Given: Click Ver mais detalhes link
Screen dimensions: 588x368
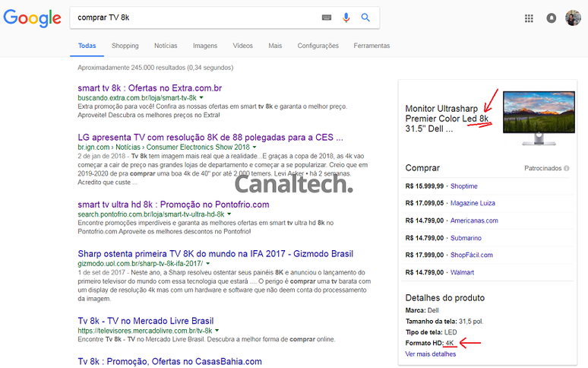Looking at the screenshot, I should tap(431, 354).
